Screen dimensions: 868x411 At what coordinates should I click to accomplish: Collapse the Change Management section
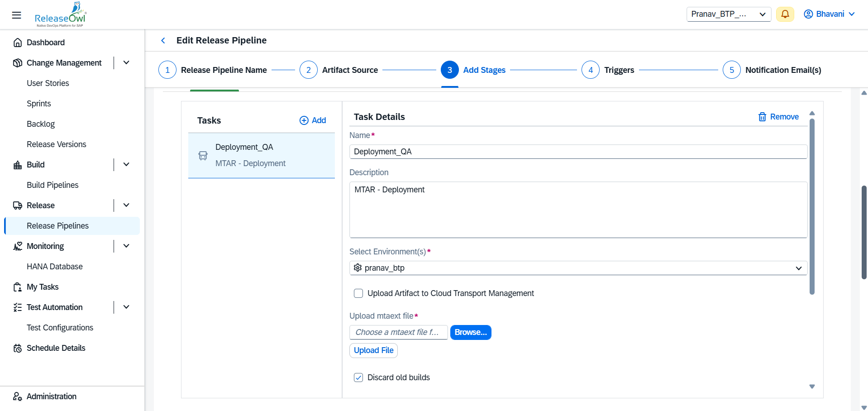tap(126, 63)
